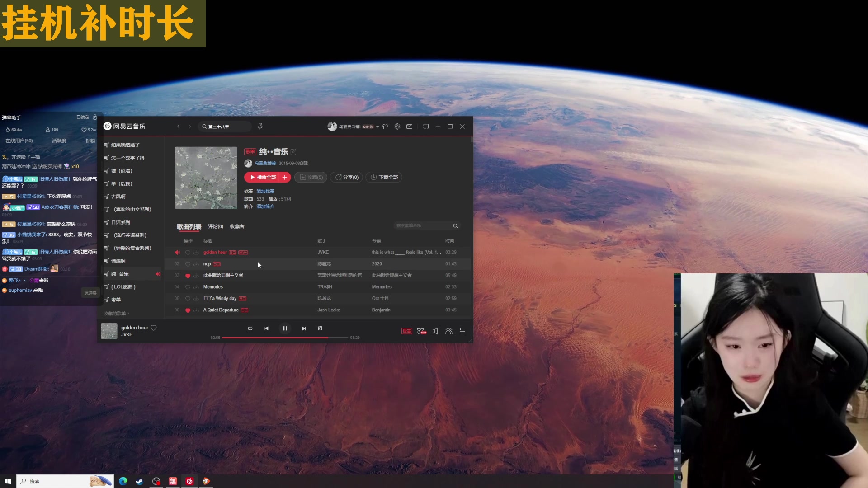Like the song 日子a Windy day
This screenshot has width=868, height=488.
[188, 299]
